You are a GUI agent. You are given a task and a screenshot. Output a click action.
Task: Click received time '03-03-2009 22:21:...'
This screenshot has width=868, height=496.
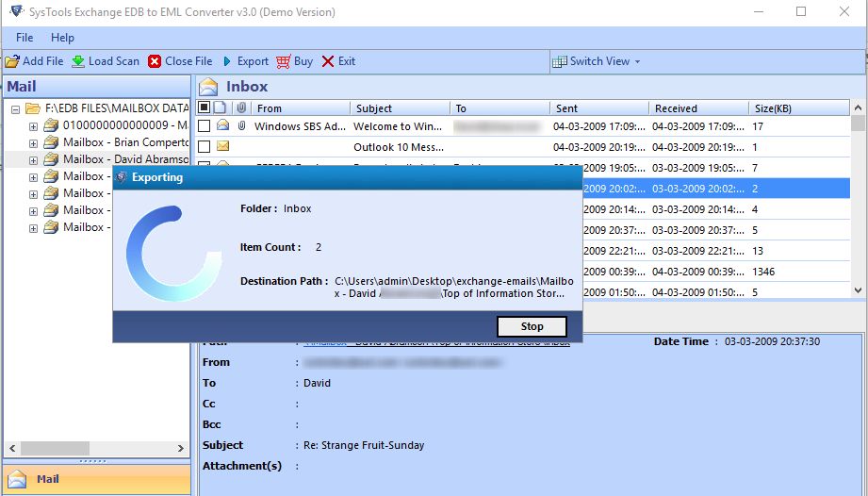click(698, 251)
